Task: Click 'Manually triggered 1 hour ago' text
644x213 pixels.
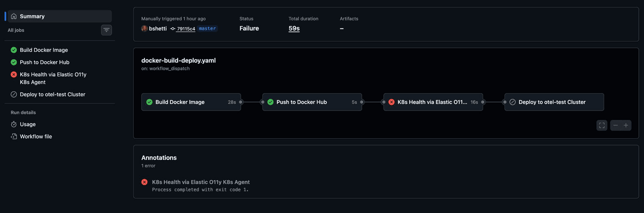Action: click(173, 19)
